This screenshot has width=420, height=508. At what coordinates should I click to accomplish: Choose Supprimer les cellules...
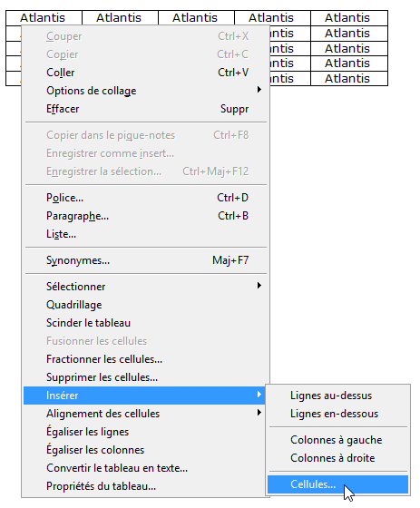[145, 377]
